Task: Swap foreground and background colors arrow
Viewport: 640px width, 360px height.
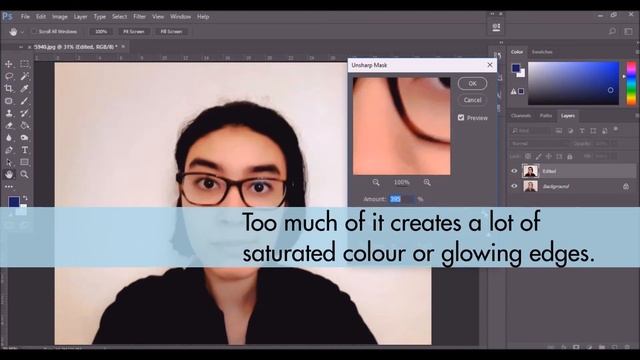Action: [x=25, y=198]
